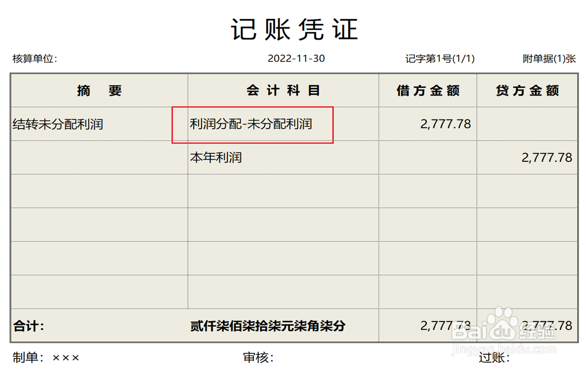Click debit amount 2,777.78 in first row

pos(445,124)
